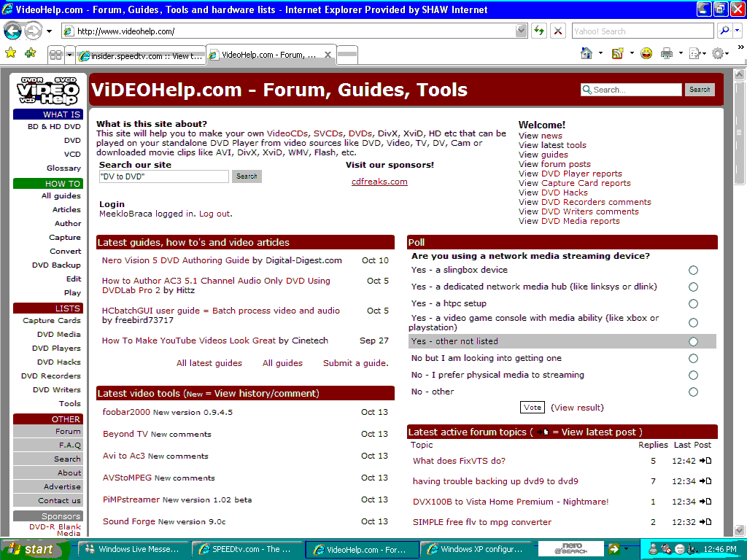
Task: Focus the browser address bar URL field
Action: pos(295,31)
